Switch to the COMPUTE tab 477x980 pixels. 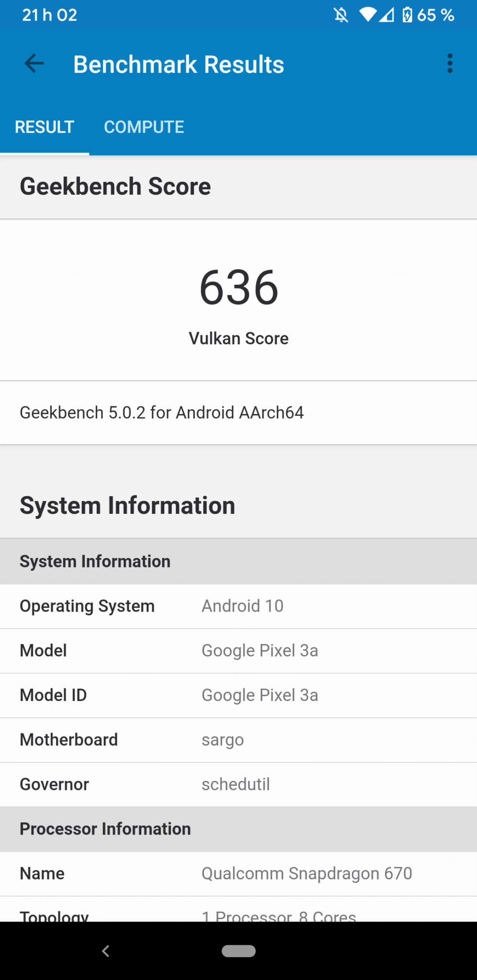point(144,127)
